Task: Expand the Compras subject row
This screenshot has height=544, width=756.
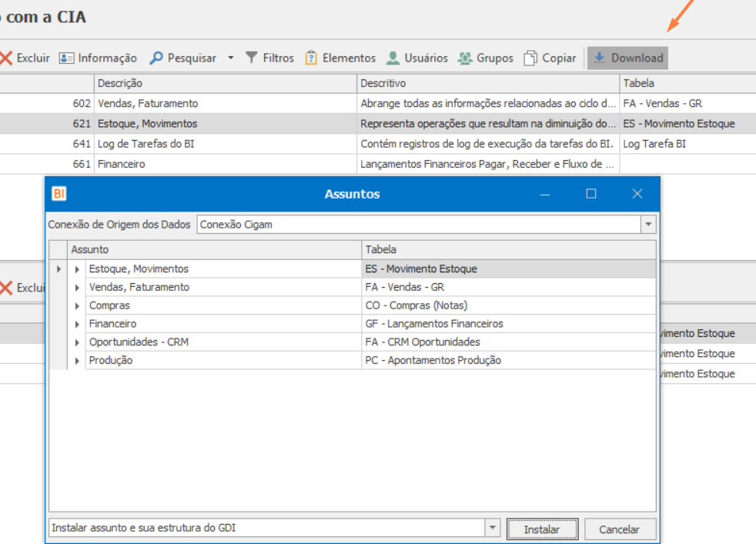Action: click(77, 306)
